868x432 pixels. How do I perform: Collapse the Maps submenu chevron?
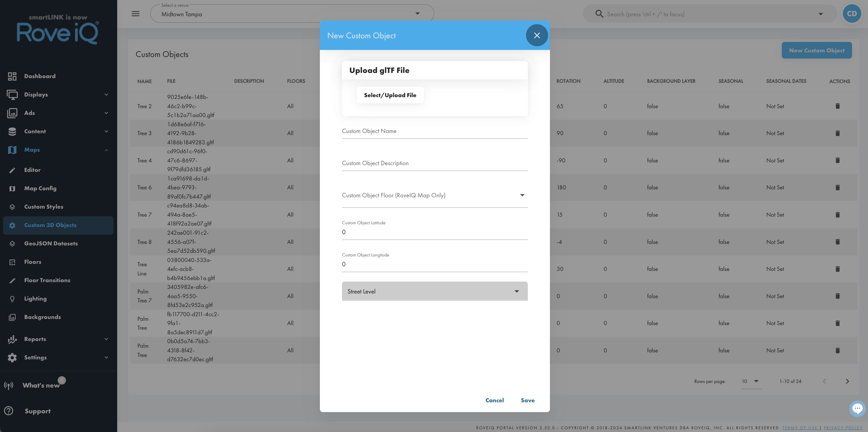tap(106, 150)
